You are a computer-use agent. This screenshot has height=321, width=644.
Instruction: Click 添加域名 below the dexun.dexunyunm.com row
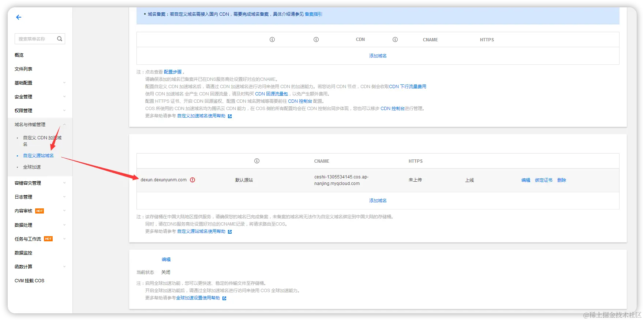pyautogui.click(x=378, y=201)
